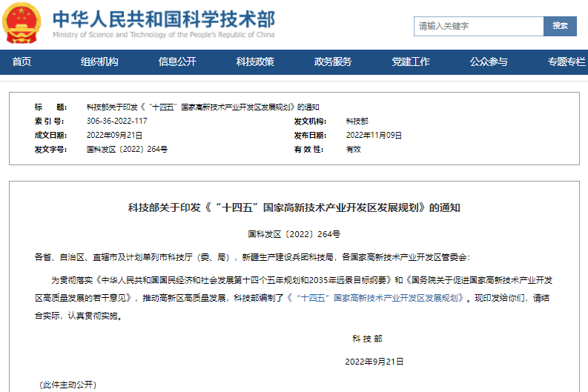Image resolution: width=588 pixels, height=392 pixels.
Task: Click the 有效 validity status value
Action: click(353, 149)
